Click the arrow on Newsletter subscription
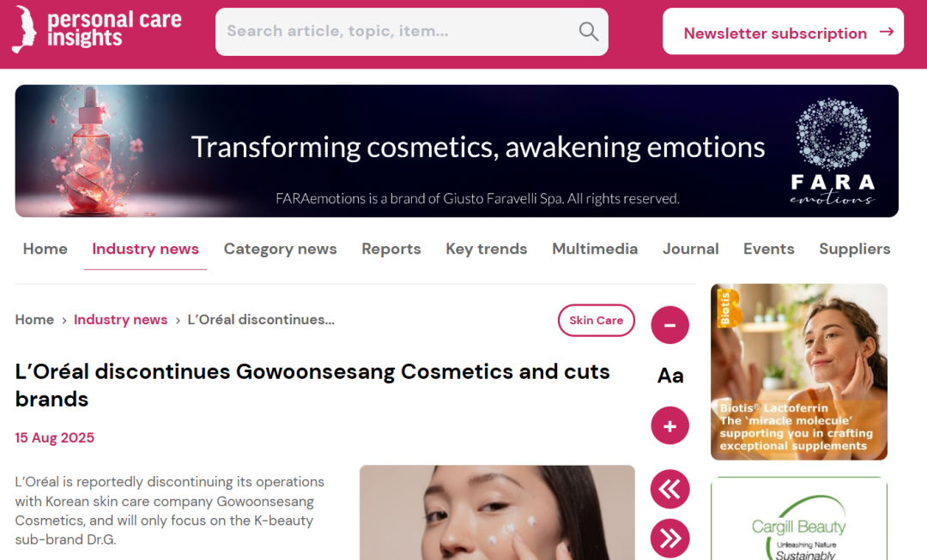The image size is (927, 560). pos(886,32)
